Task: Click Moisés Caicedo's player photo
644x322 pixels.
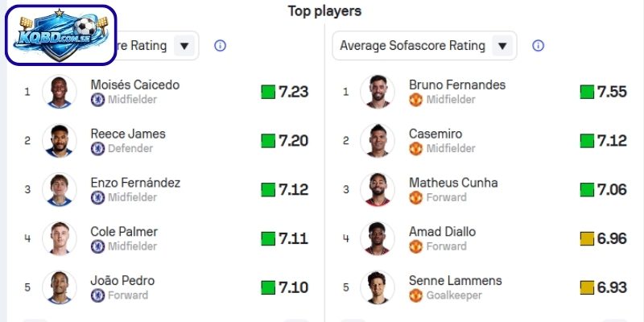Action: (60, 92)
